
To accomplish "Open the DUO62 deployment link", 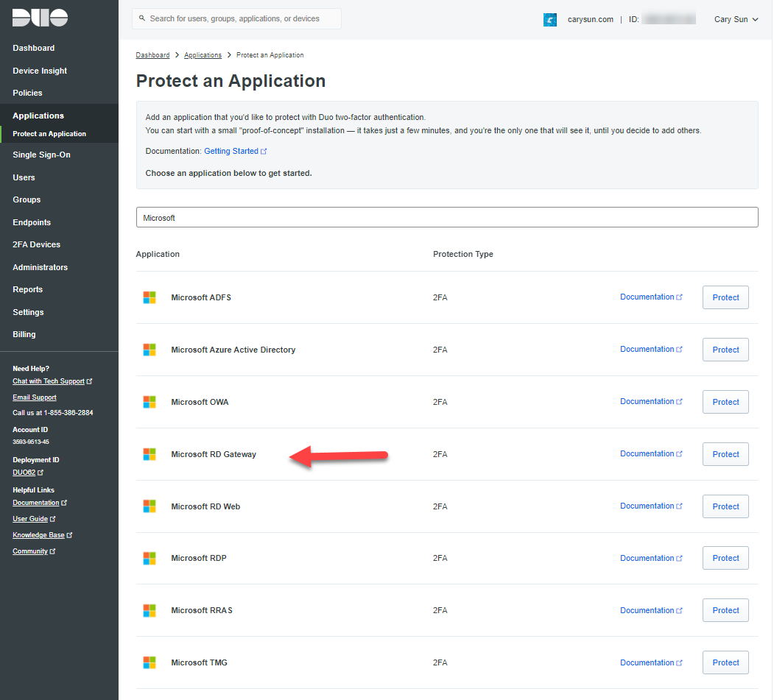I will 28,473.
